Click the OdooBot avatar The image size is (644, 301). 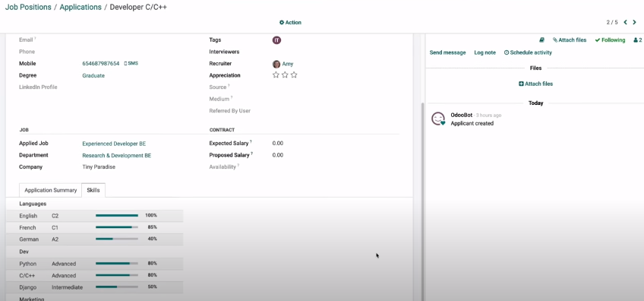pos(438,119)
